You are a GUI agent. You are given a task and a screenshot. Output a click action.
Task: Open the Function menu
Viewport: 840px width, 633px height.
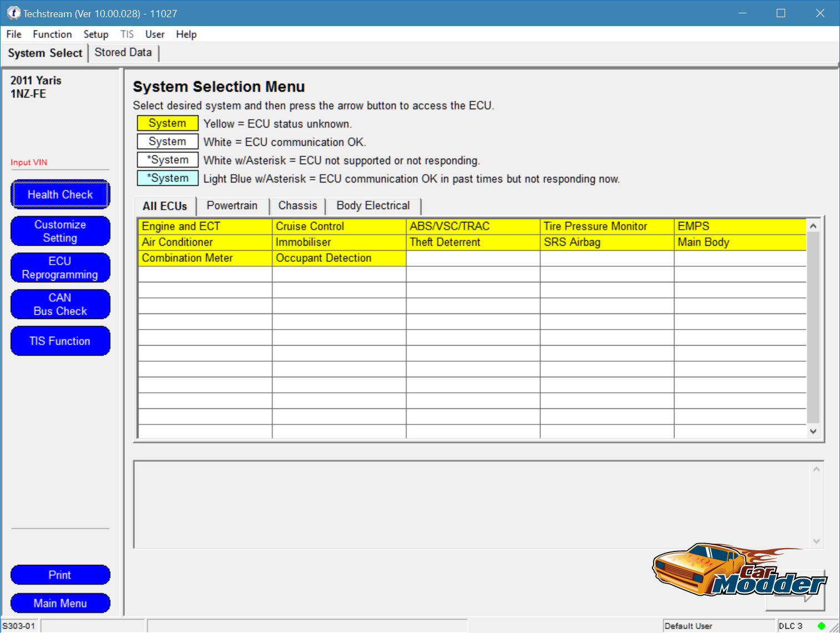52,34
